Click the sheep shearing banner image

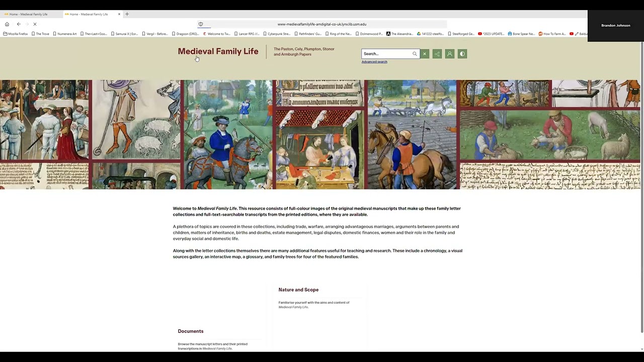tap(549, 135)
